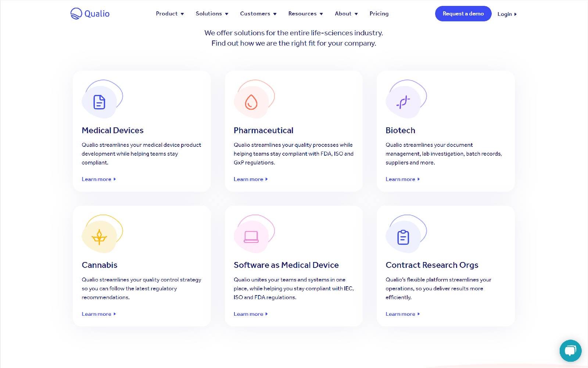Open the Resources dropdown
The width and height of the screenshot is (588, 368).
306,14
